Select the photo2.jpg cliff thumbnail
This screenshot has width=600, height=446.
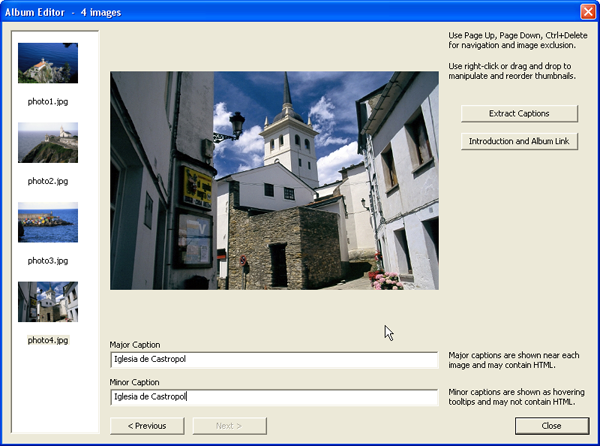click(x=48, y=143)
